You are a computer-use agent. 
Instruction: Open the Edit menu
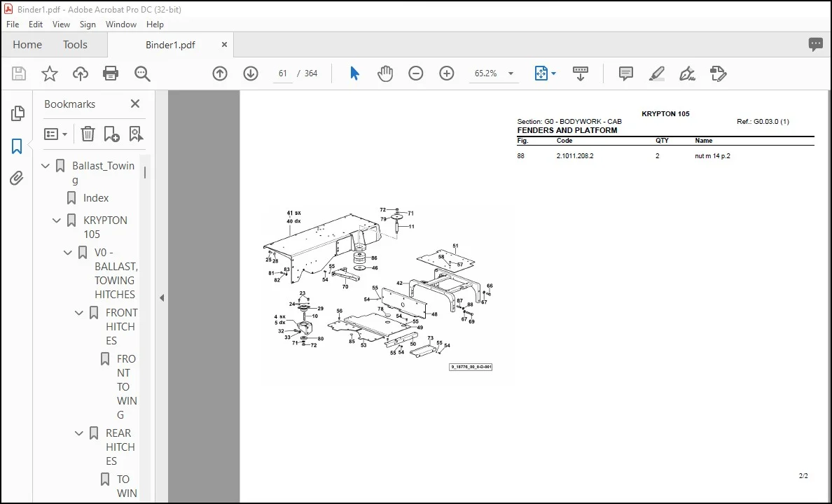tap(36, 24)
